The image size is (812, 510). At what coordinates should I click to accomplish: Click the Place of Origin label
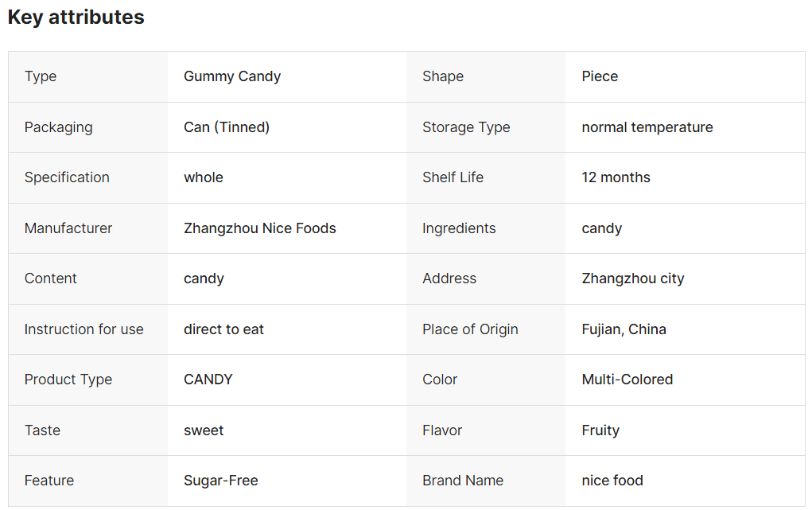click(x=470, y=329)
